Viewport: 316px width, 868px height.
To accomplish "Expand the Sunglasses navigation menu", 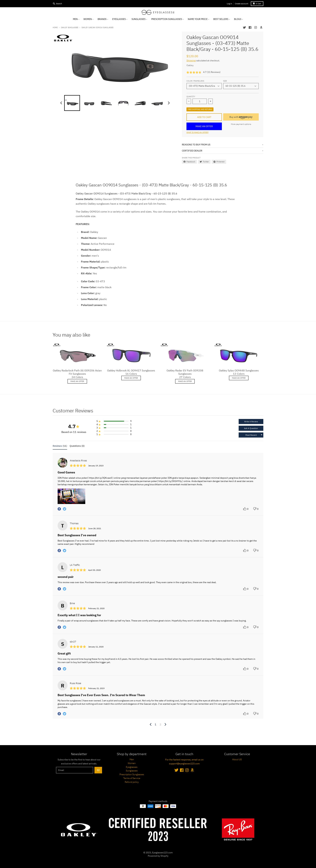I will pyautogui.click(x=139, y=19).
